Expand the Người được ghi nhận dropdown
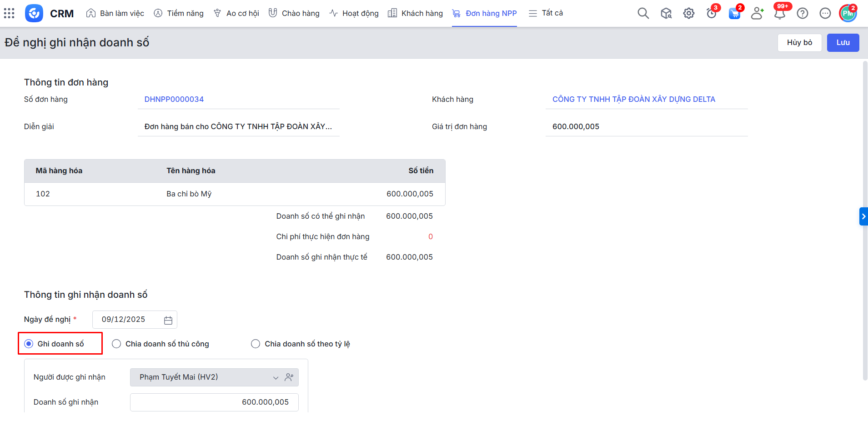This screenshot has height=421, width=868. [x=275, y=378]
